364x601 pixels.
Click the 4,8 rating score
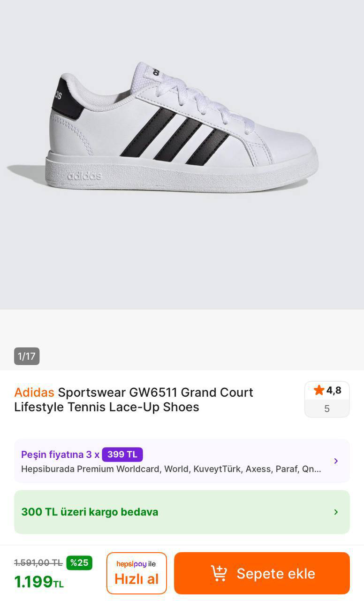pos(334,390)
